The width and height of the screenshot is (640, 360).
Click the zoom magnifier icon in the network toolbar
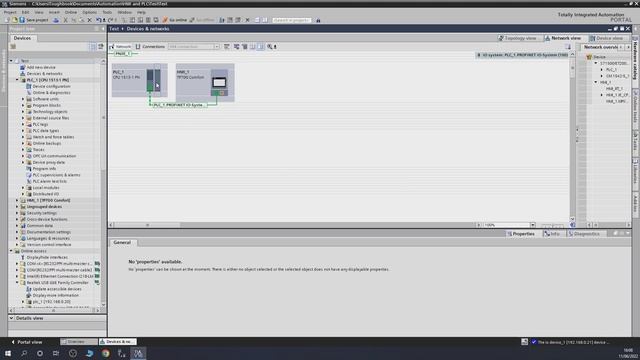pyautogui.click(x=270, y=47)
